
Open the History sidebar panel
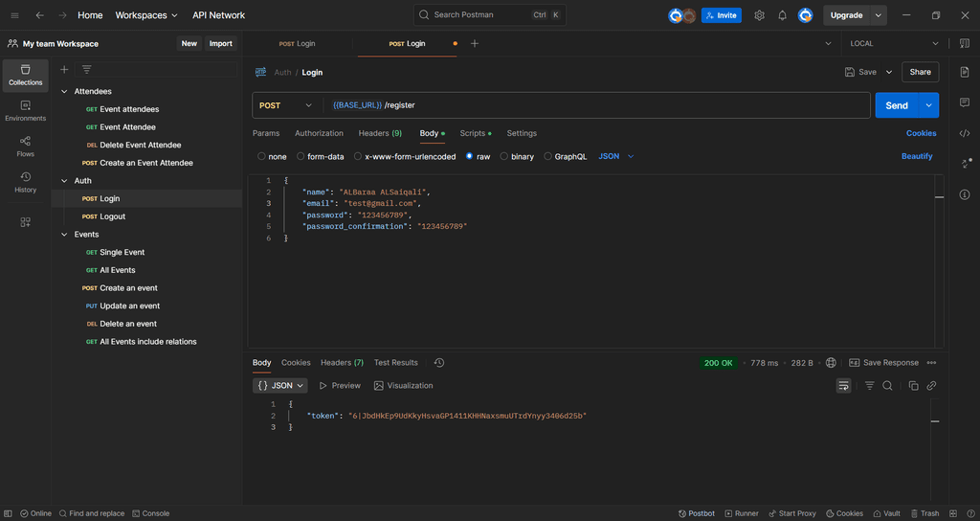[x=25, y=182]
